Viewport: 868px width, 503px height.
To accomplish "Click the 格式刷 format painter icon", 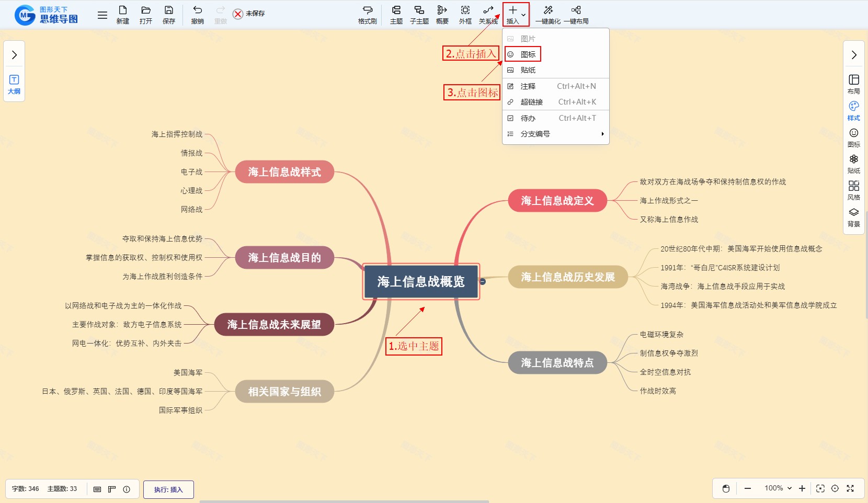I will (367, 14).
